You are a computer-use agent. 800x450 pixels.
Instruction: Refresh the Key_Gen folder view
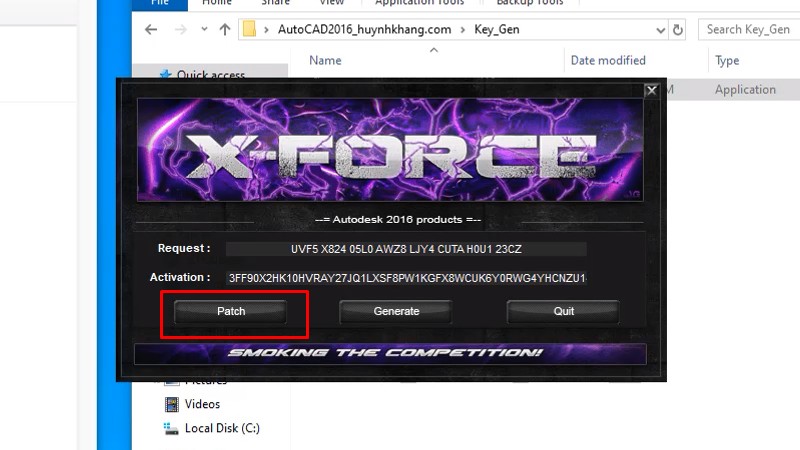coord(679,29)
